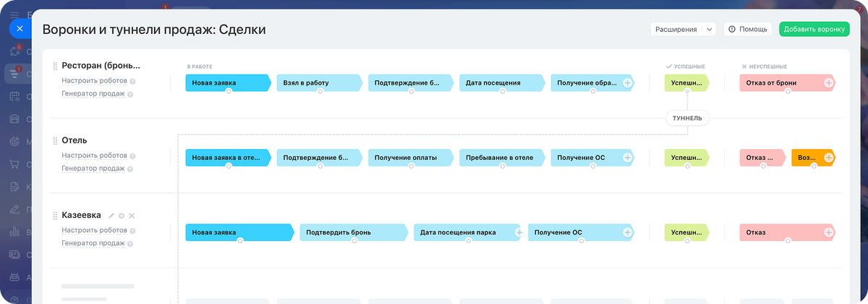Select green Успешн... stage in Отель row
Screen dimensions: 868x304
tap(687, 157)
